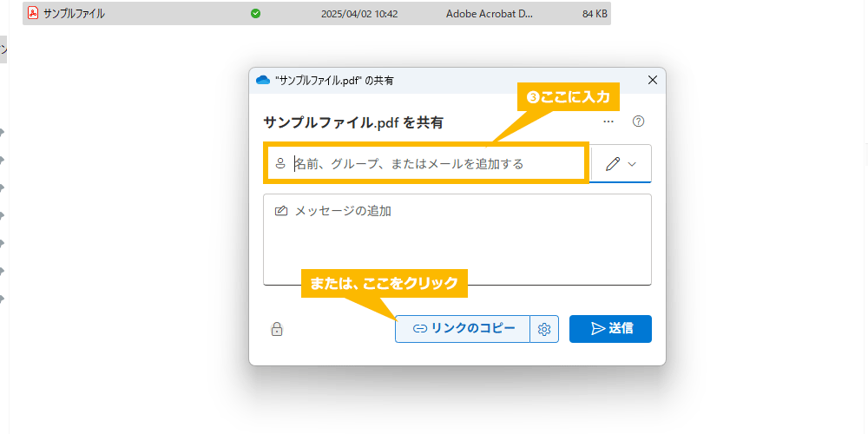Open help via the question mark icon
Image resolution: width=868 pixels, height=434 pixels.
pyautogui.click(x=638, y=122)
